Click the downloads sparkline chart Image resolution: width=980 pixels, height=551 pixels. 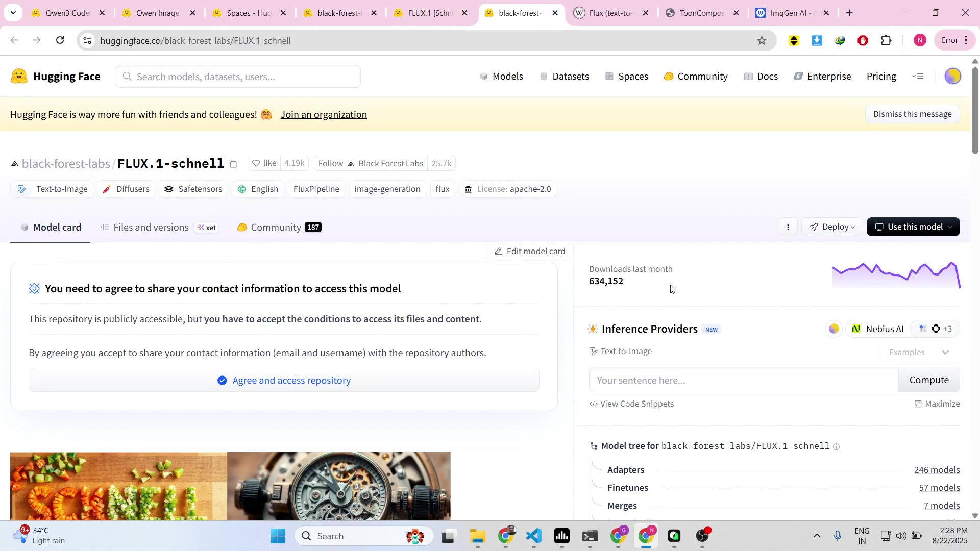[896, 275]
